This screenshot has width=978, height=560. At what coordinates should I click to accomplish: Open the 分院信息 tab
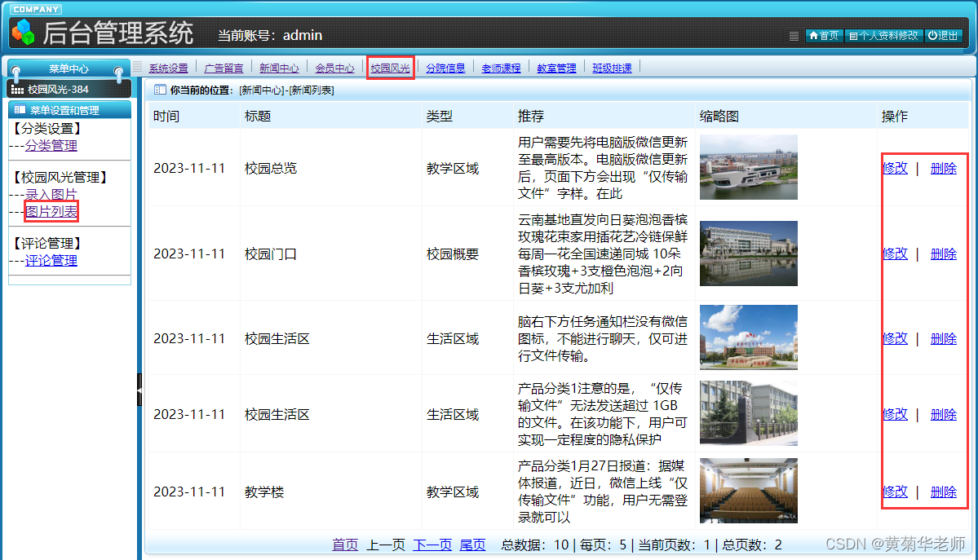point(445,68)
